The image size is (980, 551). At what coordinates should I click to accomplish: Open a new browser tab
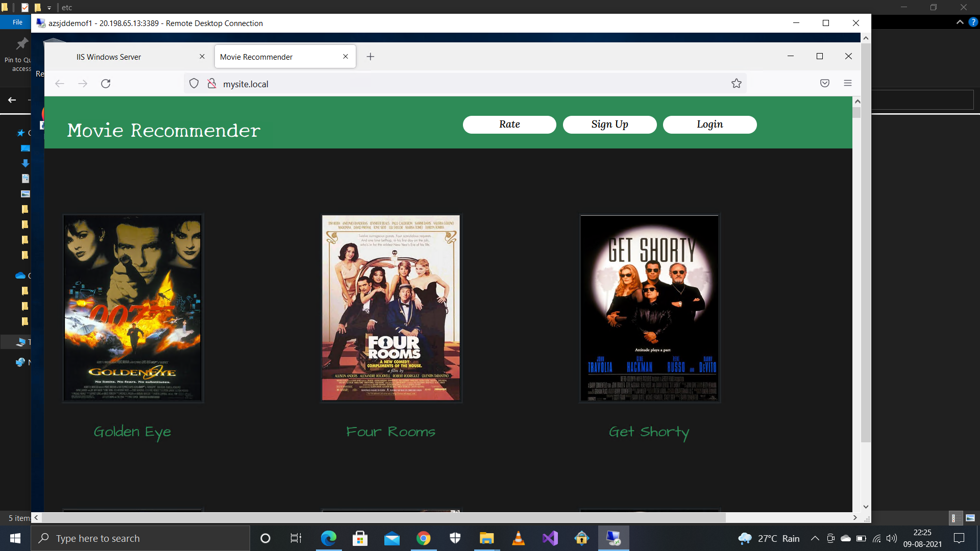(371, 57)
